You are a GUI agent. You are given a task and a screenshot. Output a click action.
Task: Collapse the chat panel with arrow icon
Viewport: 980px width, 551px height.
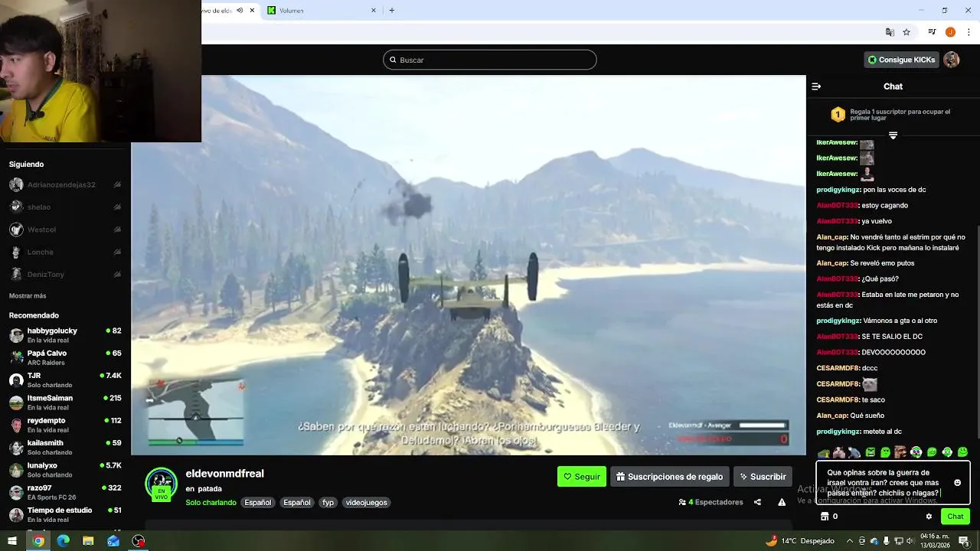pos(816,86)
